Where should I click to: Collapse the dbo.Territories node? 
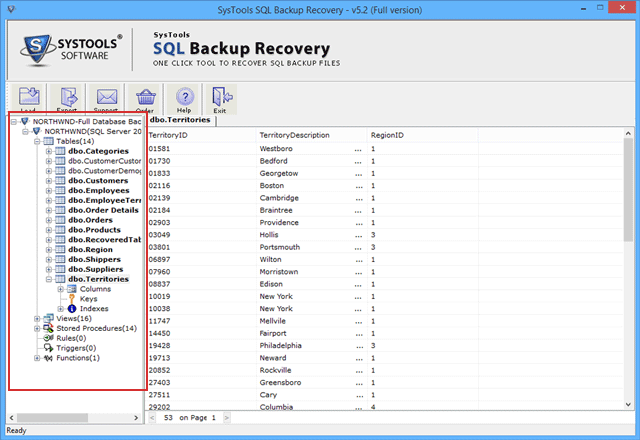point(49,279)
